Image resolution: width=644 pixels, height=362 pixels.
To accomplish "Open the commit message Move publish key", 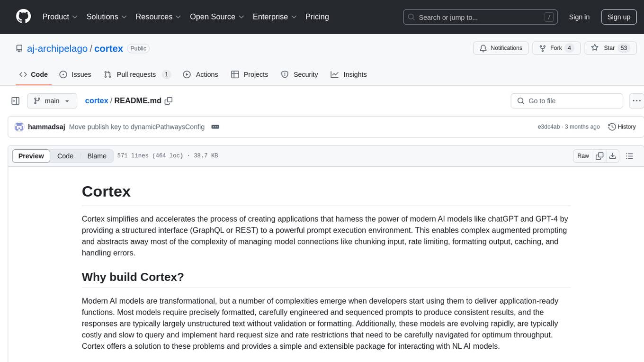I will (137, 127).
